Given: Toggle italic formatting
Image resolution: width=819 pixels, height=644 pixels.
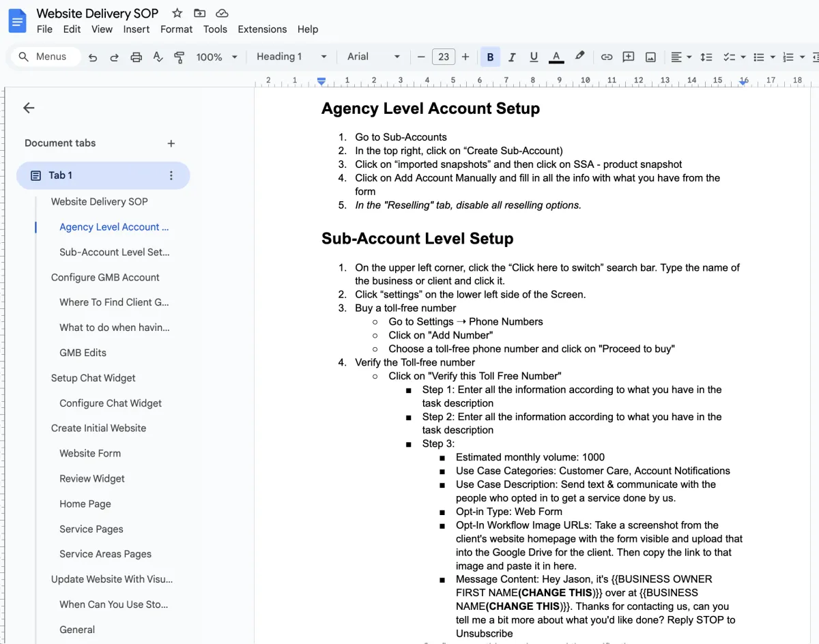Looking at the screenshot, I should [x=512, y=57].
